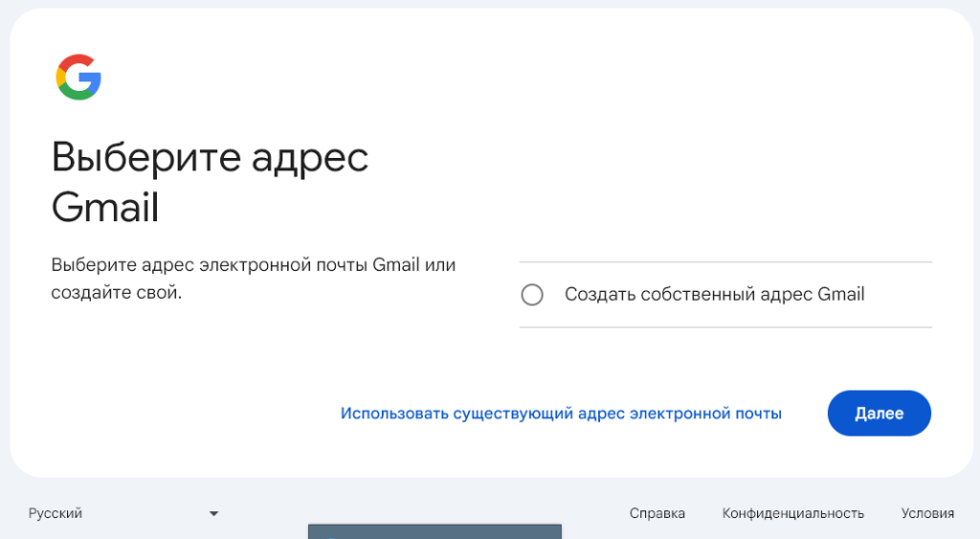Click "Использовать существующий адрес электронной почты" link

[561, 414]
